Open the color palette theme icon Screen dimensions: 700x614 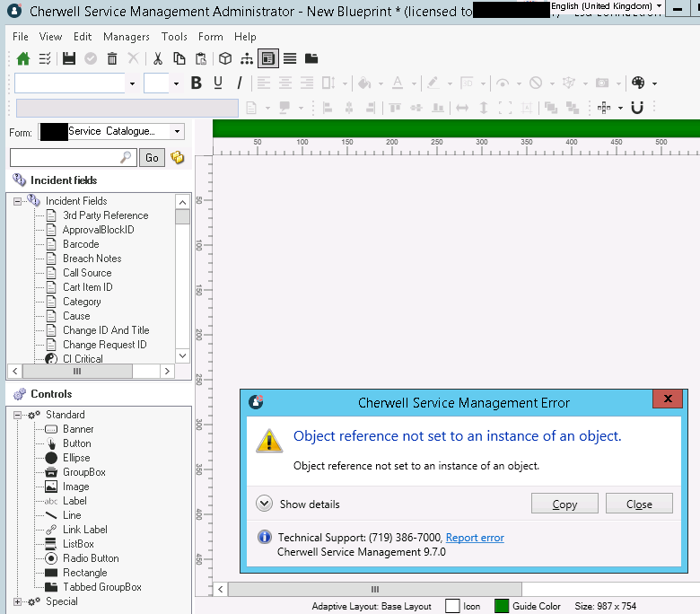(638, 83)
